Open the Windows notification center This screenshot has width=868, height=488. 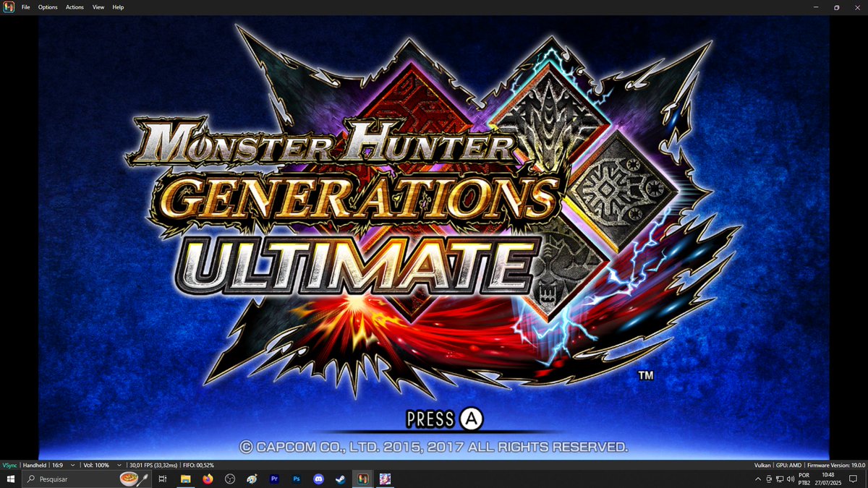854,479
